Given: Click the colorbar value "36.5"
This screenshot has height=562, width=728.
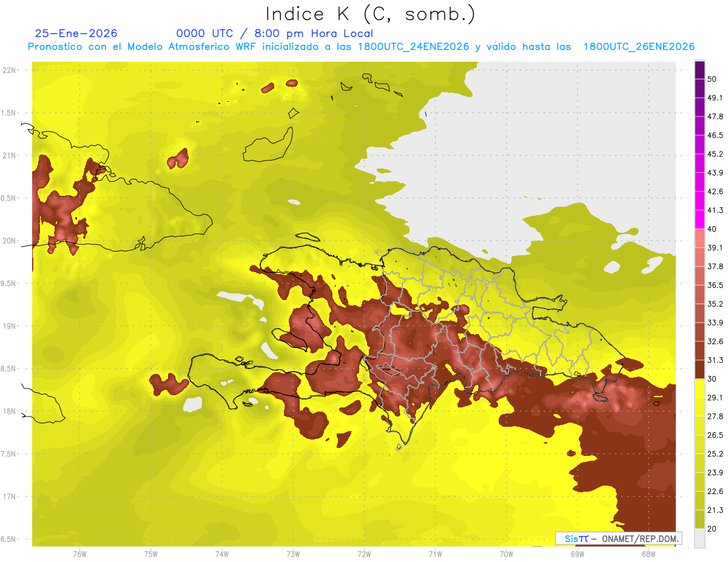Looking at the screenshot, I should point(715,285).
